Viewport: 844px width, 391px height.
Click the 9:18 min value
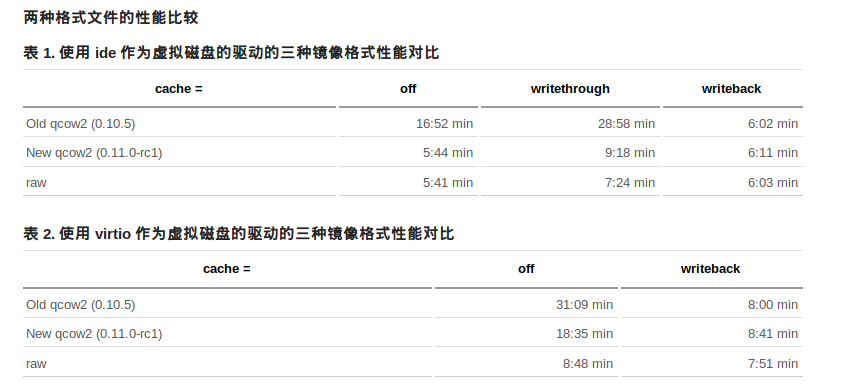click(630, 153)
